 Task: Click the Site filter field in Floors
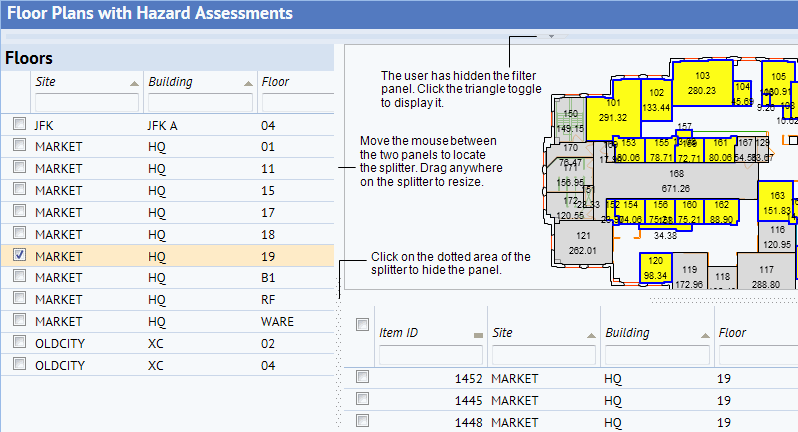point(87,102)
